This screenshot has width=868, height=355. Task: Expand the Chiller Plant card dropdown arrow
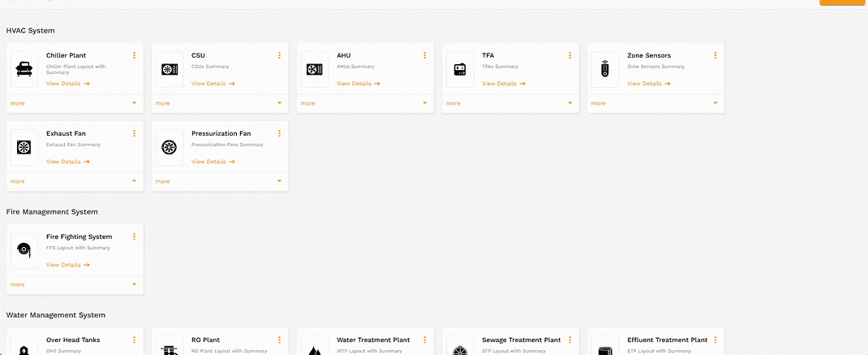(x=134, y=103)
